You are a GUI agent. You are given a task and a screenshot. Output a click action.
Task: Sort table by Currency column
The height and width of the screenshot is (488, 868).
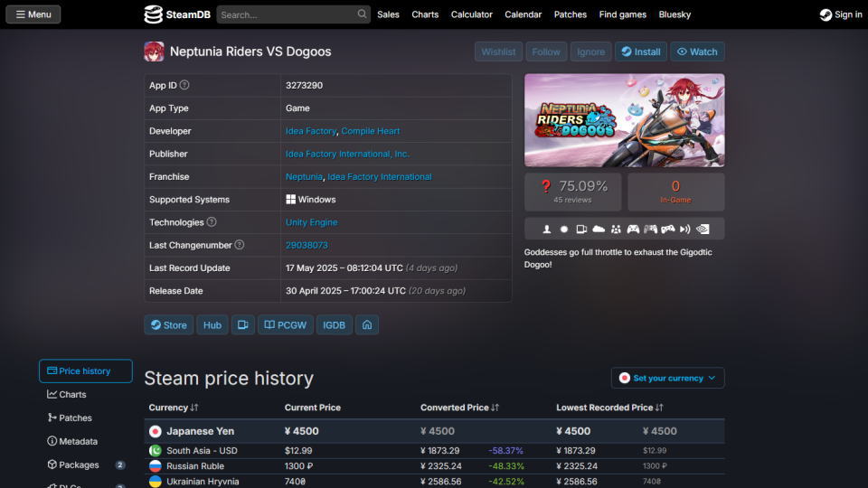(174, 408)
